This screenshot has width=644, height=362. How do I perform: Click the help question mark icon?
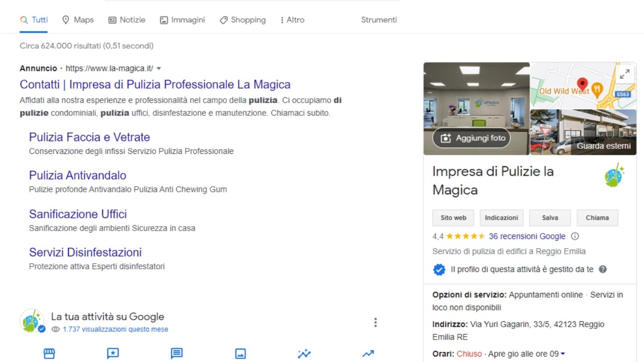coord(602,269)
